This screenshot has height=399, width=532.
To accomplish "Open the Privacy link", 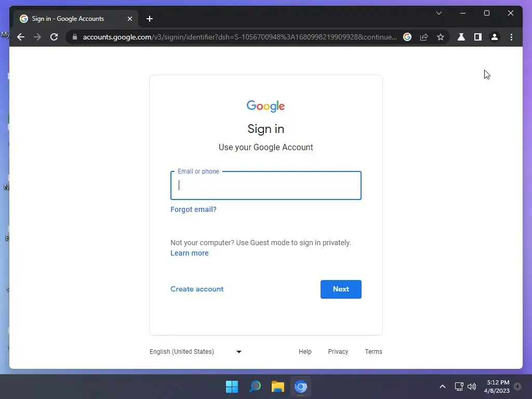I will click(x=338, y=352).
